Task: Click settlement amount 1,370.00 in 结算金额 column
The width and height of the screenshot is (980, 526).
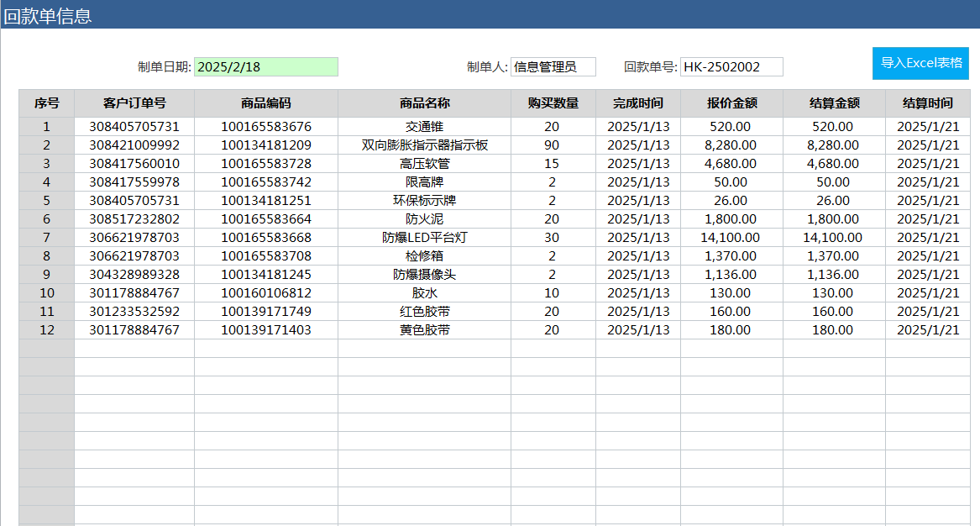Action: pos(833,255)
